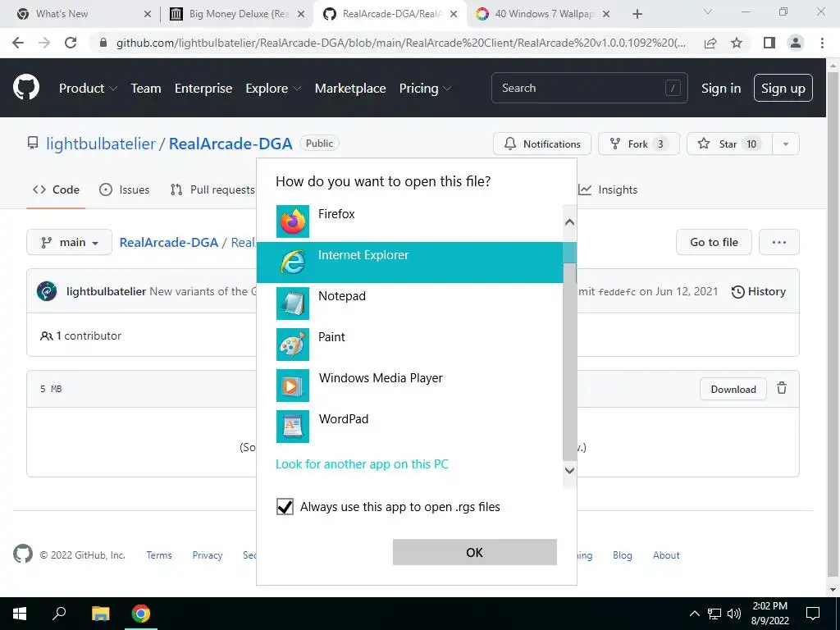Focus the GitHub Search field
This screenshot has width=840, height=630.
pos(589,88)
